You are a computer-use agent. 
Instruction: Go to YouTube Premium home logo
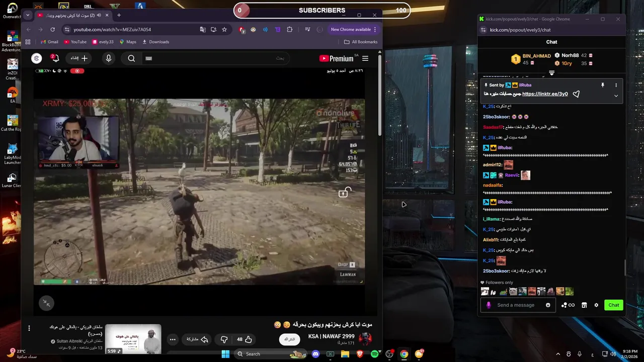point(336,58)
